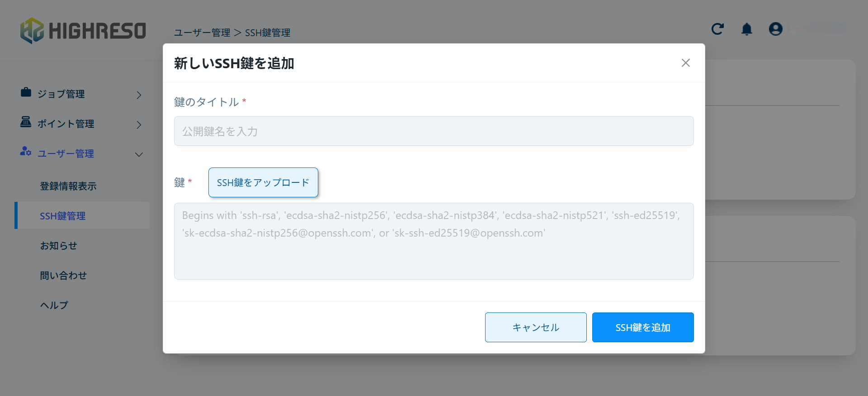Open the user account avatar icon

click(775, 29)
